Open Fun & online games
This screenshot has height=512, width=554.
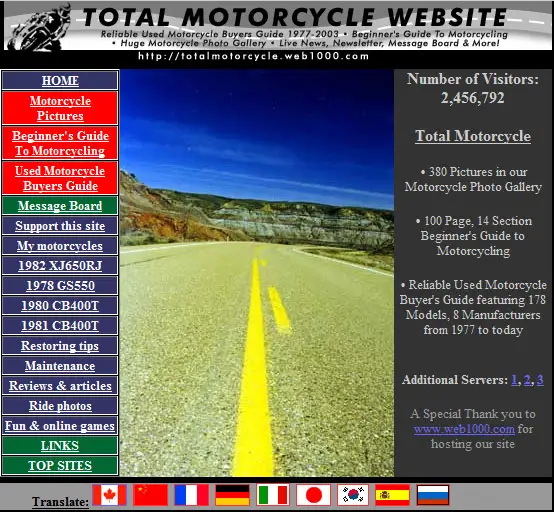(x=60, y=425)
